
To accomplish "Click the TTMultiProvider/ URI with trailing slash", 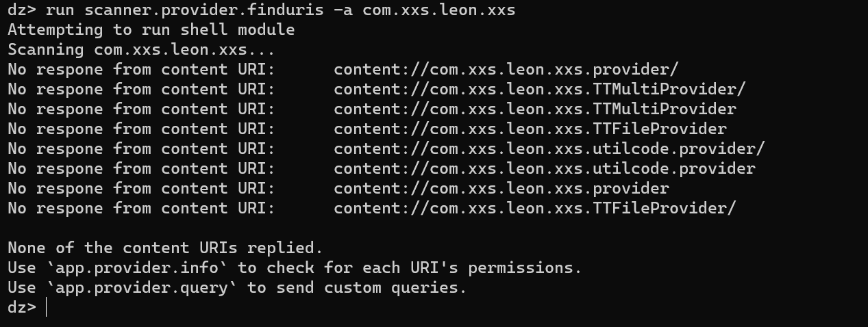I will [540, 89].
